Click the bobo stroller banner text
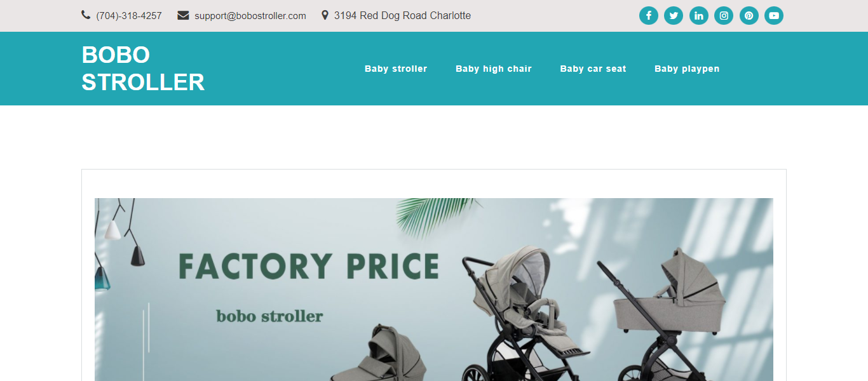This screenshot has width=868, height=381. coord(269,316)
